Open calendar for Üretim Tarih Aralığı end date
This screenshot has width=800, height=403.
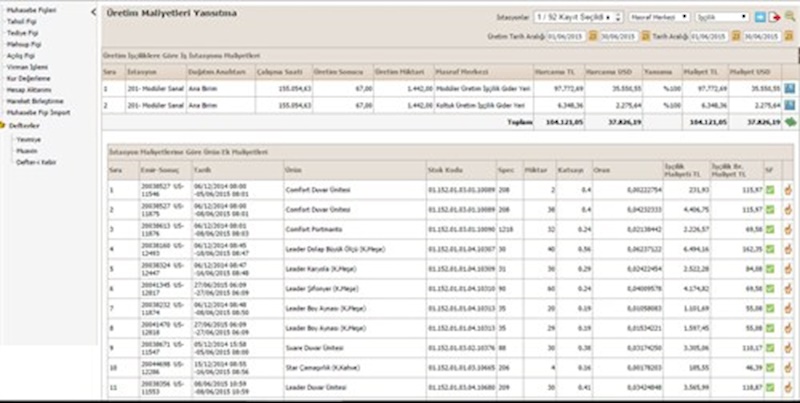tap(645, 37)
